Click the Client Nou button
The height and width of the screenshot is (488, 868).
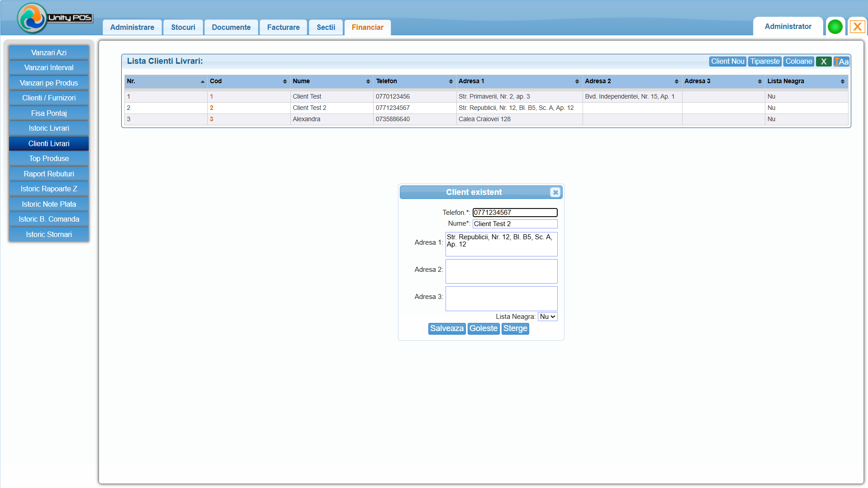(x=727, y=62)
